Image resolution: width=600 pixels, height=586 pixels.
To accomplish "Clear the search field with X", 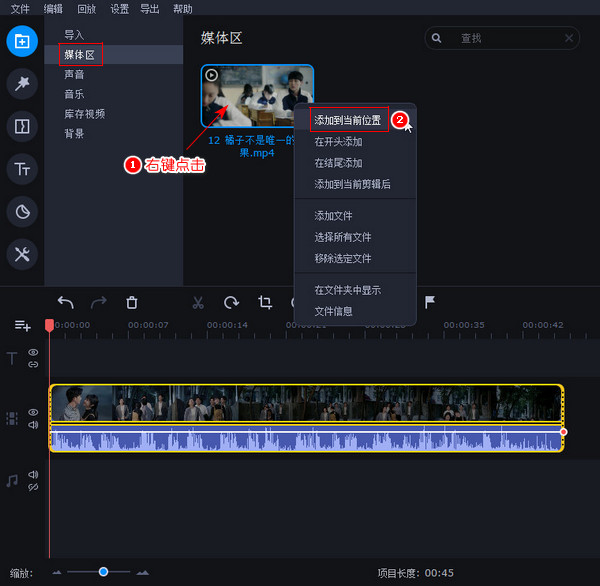I will [569, 38].
